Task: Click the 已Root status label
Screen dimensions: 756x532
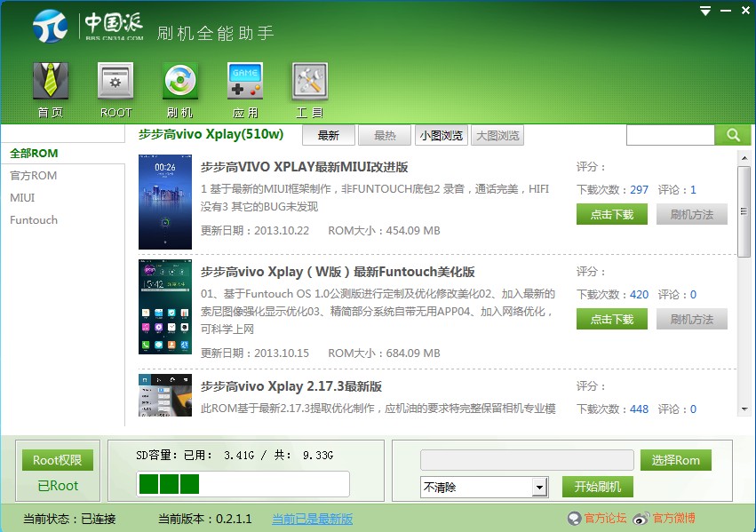Action: coord(58,486)
